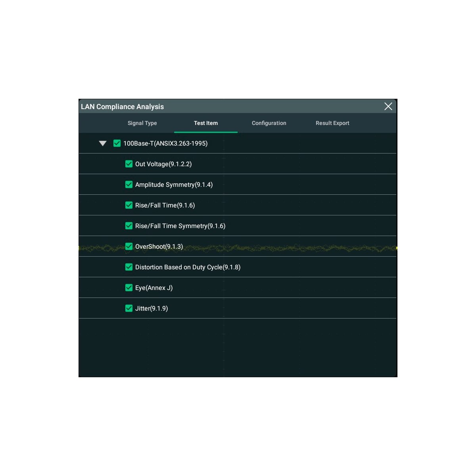Switch to the Signal Type tab
This screenshot has width=476, height=476.
142,123
